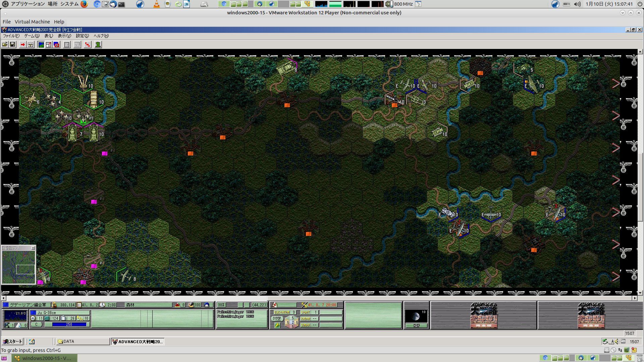644x362 pixels.
Task: Open the ファイル(F) menu
Action: [x=11, y=36]
